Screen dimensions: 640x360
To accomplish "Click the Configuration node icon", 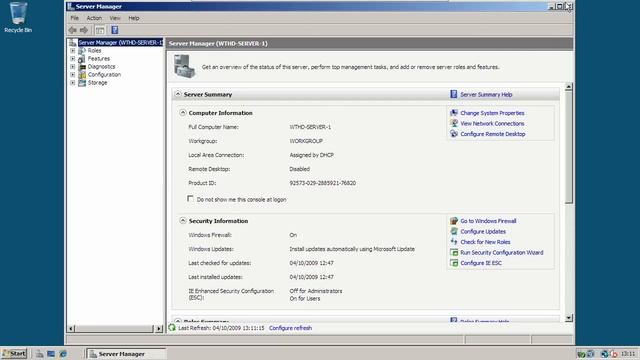I will coord(82,75).
